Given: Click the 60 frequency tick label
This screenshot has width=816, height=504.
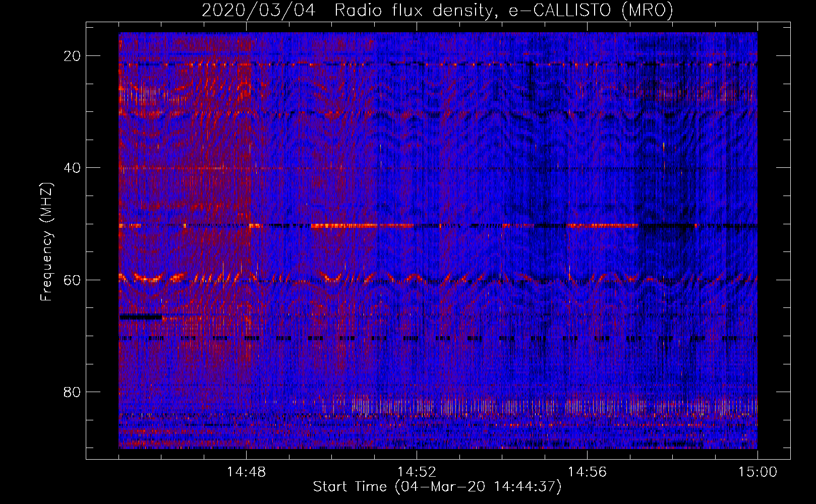Looking at the screenshot, I should point(72,280).
